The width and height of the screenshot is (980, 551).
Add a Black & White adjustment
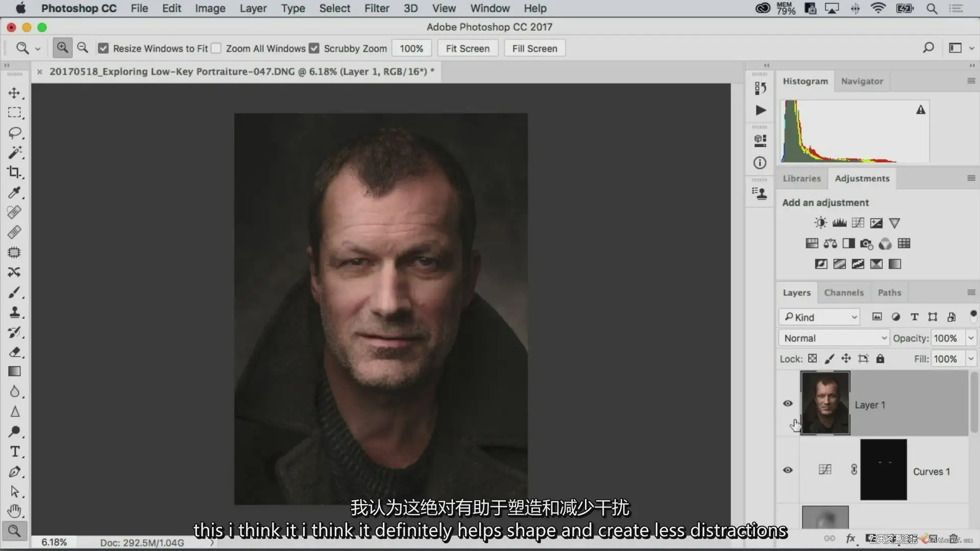pos(849,243)
